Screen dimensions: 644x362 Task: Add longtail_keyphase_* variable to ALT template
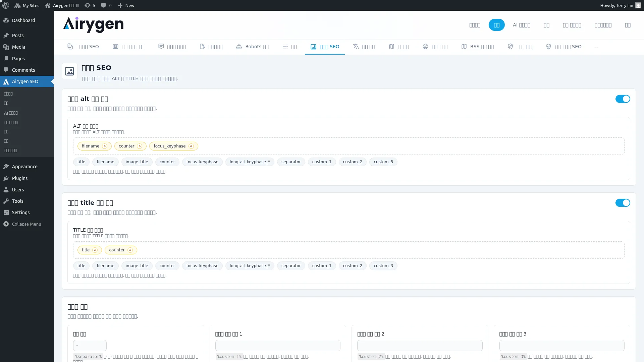(x=250, y=162)
